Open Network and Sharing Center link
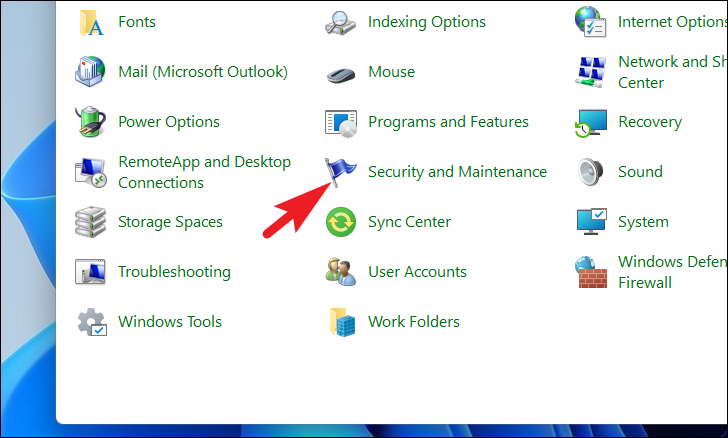The image size is (728, 438). [673, 72]
